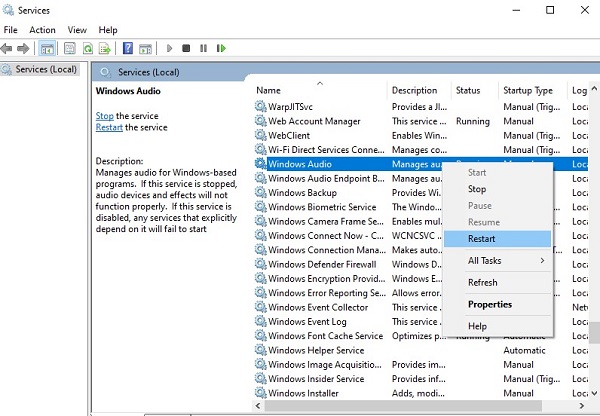Click the Forward arrow toolbar icon

pyautogui.click(x=23, y=49)
